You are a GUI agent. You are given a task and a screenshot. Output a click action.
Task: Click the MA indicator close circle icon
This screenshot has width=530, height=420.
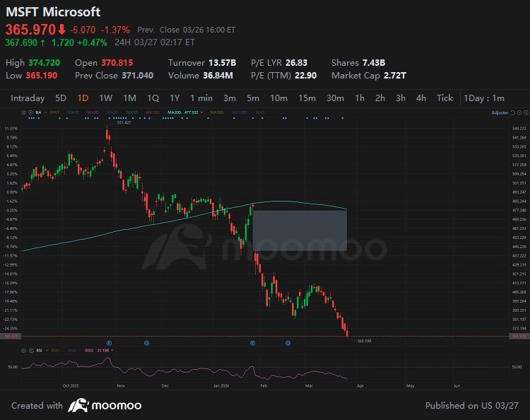pyautogui.click(x=30, y=112)
